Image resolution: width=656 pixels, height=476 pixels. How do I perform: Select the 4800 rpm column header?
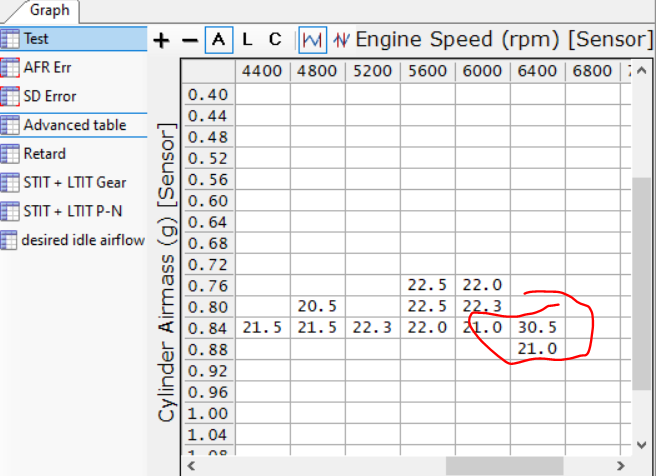point(317,71)
